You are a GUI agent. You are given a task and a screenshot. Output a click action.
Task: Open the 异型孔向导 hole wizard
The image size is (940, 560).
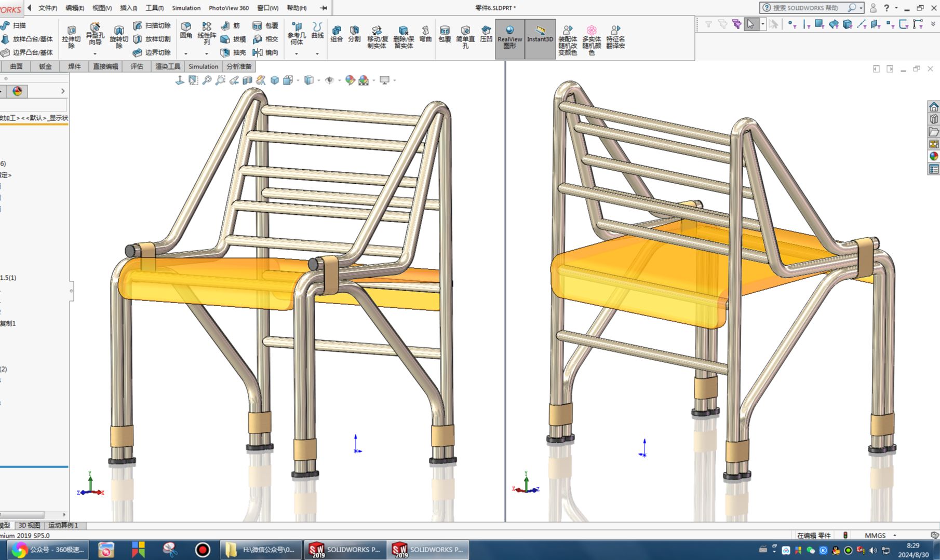(95, 34)
